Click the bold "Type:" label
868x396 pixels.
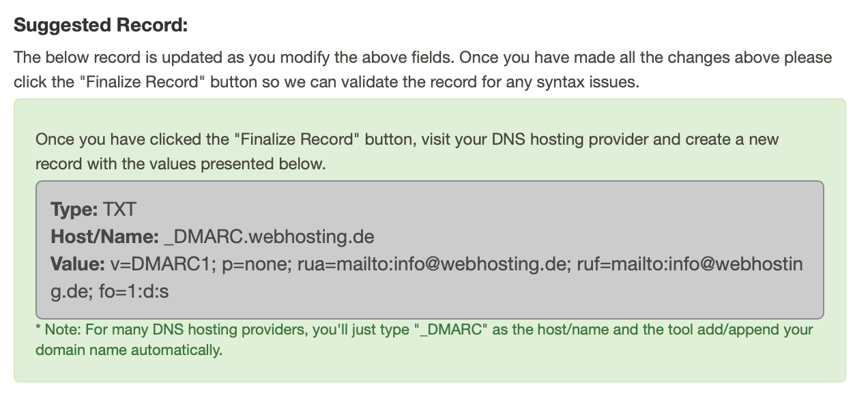click(75, 209)
